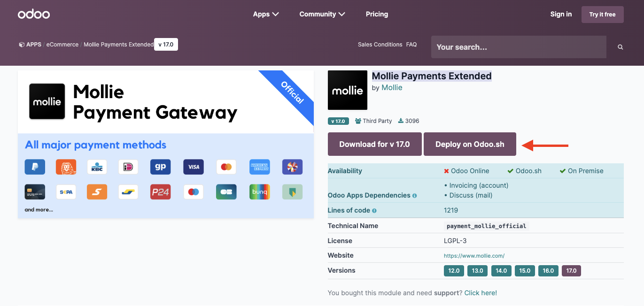This screenshot has height=306, width=644.
Task: Click the orange ING lion icon
Action: click(x=66, y=167)
